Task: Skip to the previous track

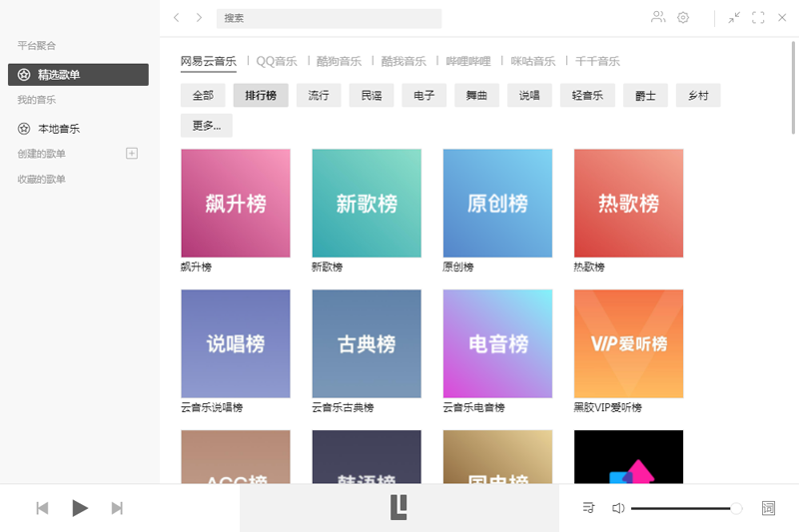Action: pos(42,508)
